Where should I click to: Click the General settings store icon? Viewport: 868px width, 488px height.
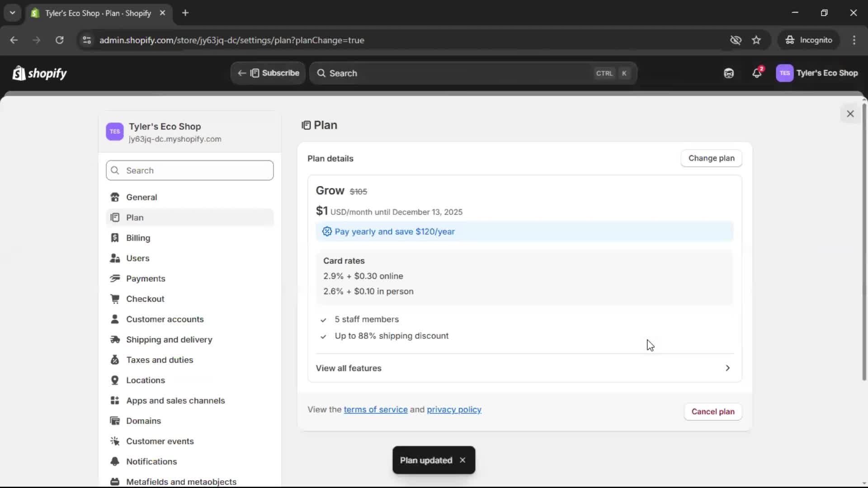click(115, 197)
